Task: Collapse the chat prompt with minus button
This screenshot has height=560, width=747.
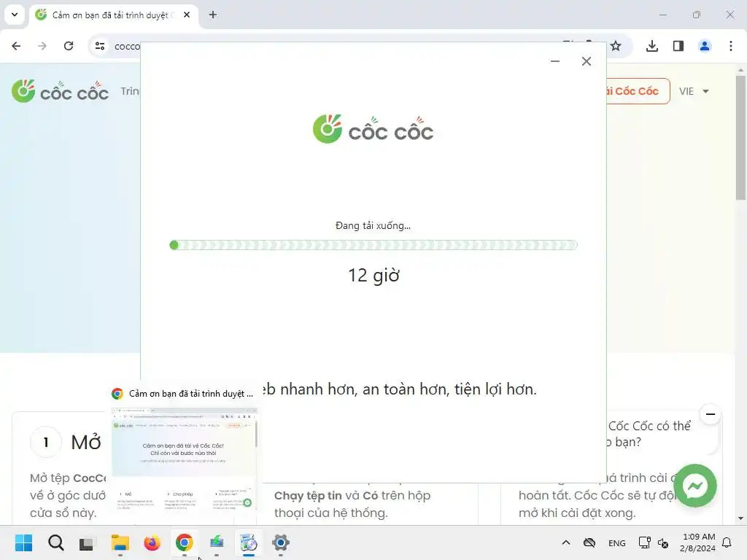Action: click(711, 414)
